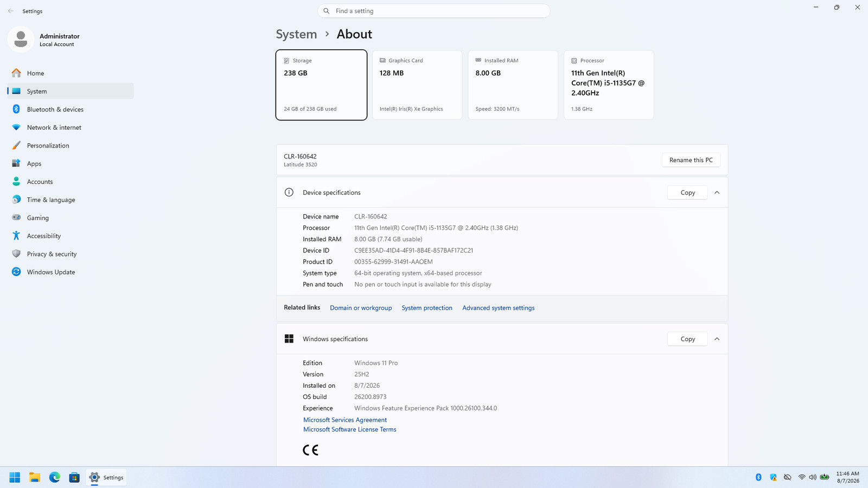This screenshot has height=488, width=868.
Task: Open Microsoft Edge from taskbar
Action: click(54, 477)
